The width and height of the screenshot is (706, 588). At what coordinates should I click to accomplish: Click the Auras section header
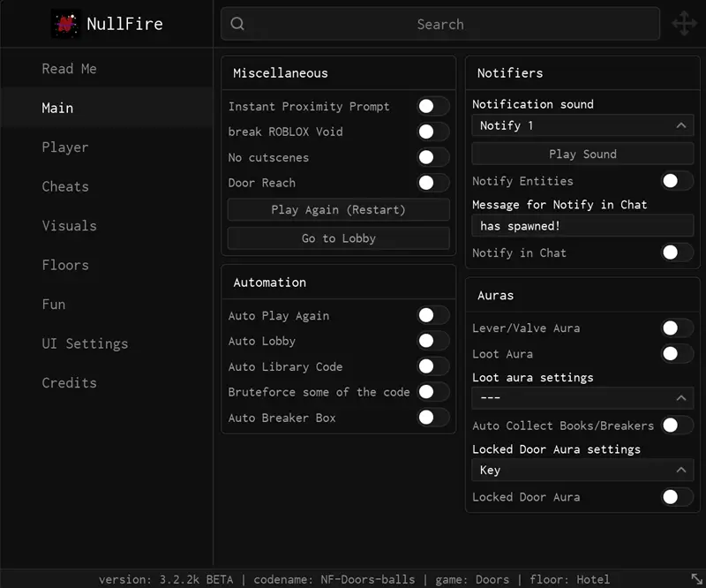coord(495,296)
